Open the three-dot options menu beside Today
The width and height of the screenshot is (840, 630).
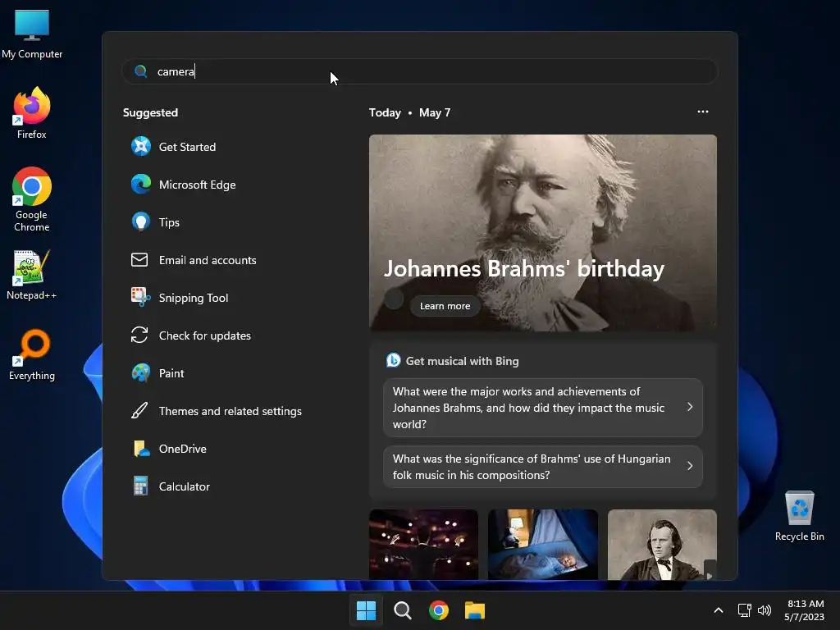703,112
